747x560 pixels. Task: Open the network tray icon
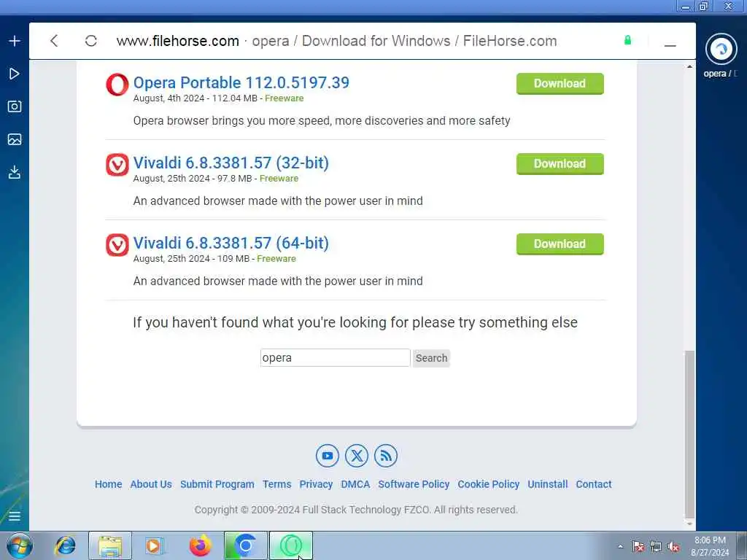pos(656,547)
